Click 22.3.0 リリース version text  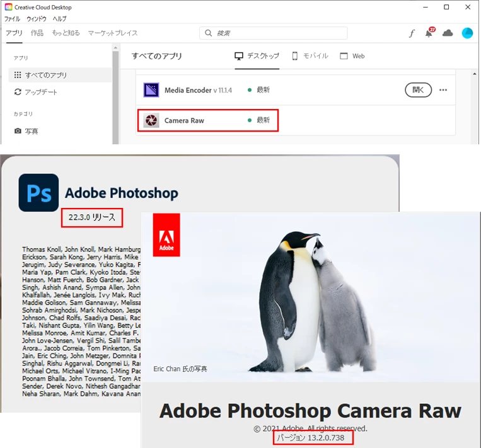[x=91, y=217]
